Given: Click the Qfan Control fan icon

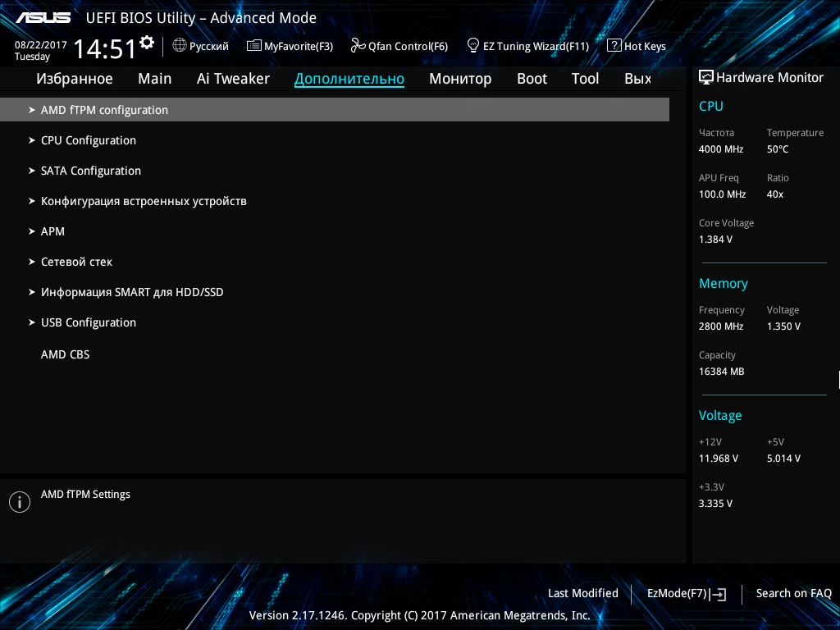Looking at the screenshot, I should click(358, 46).
